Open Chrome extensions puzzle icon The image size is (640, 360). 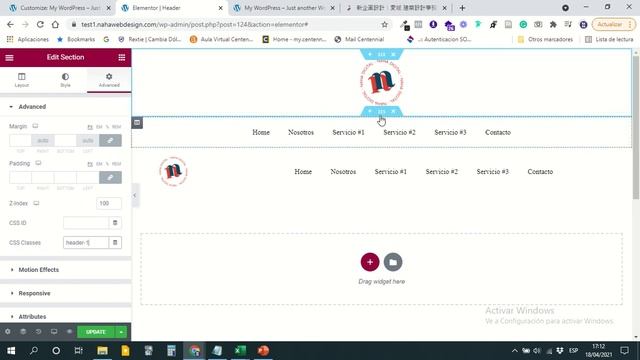[553, 24]
